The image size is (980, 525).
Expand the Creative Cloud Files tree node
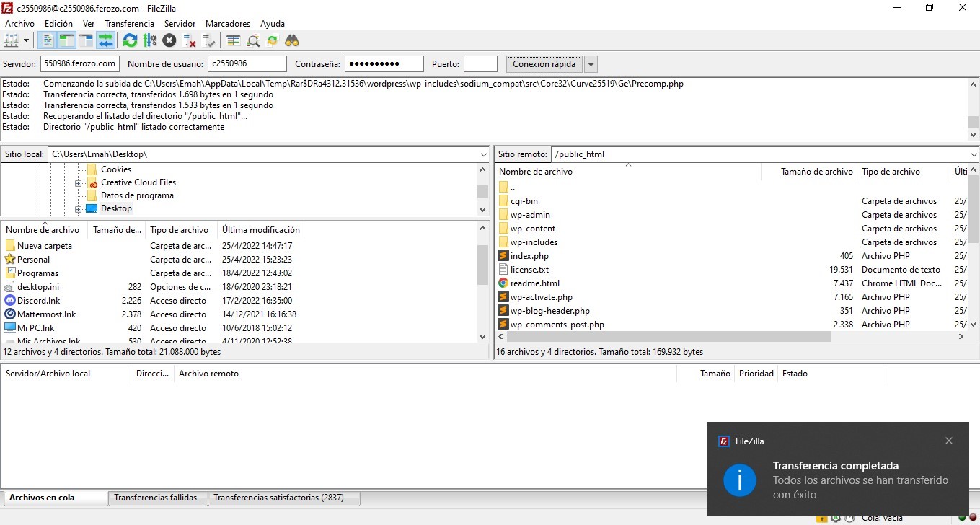tap(79, 183)
